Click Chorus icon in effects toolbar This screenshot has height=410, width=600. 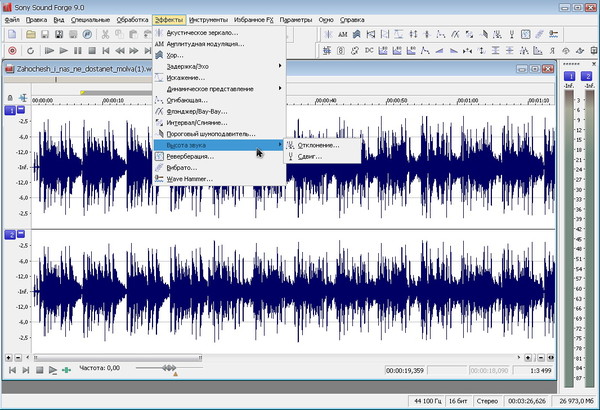point(356,34)
